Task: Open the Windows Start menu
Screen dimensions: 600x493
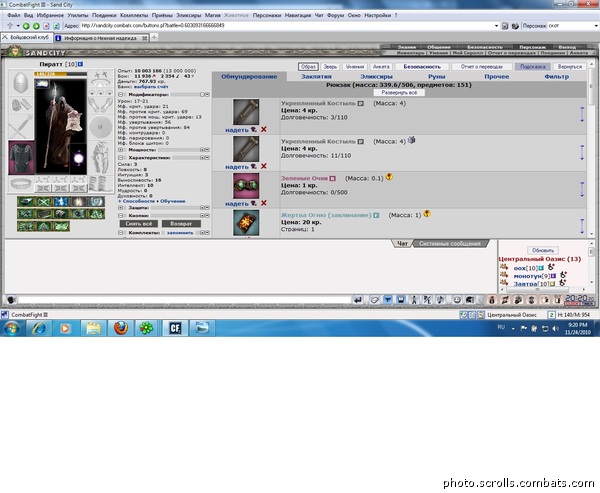Action: [x=12, y=328]
